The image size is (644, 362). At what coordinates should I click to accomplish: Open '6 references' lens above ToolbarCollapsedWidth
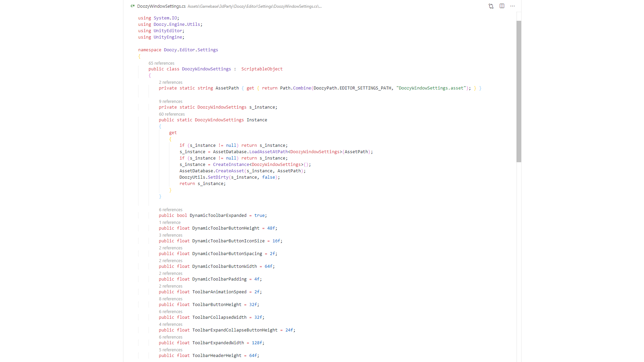171,312
